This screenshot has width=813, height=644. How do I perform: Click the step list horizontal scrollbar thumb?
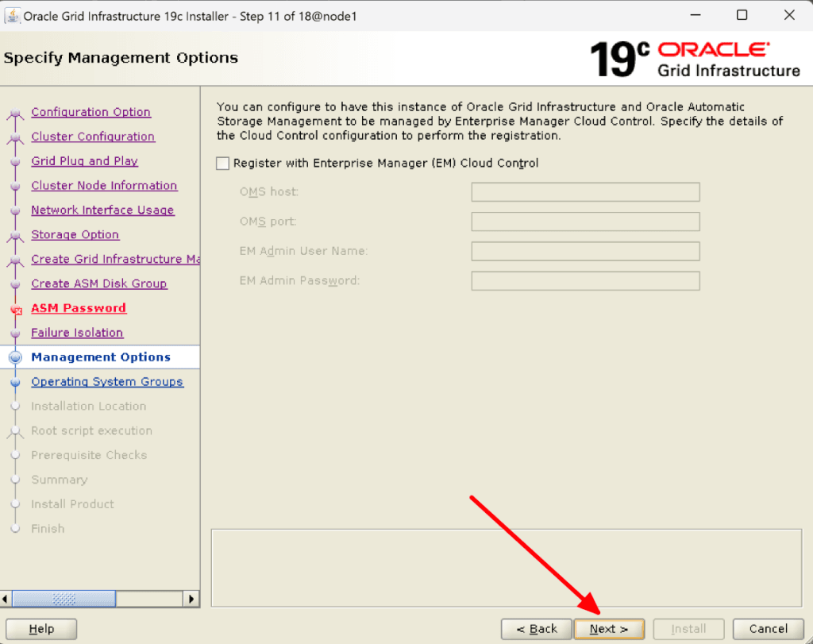64,599
